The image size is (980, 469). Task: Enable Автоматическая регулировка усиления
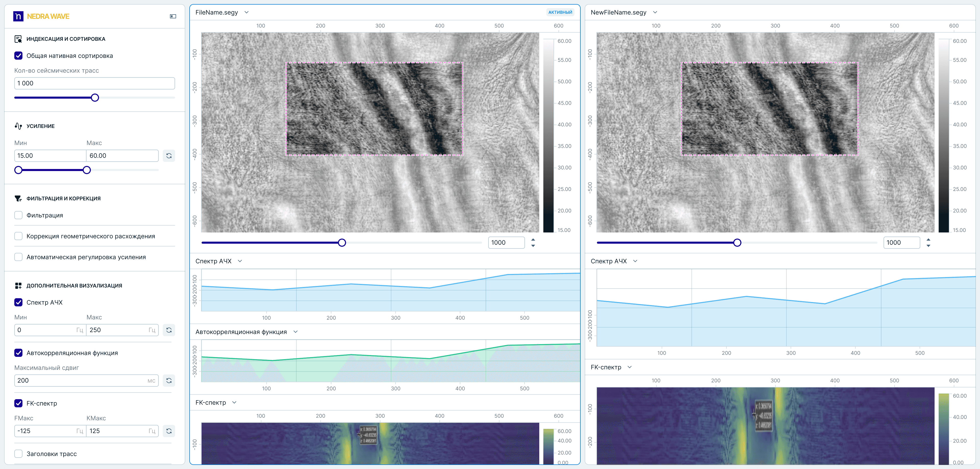point(18,257)
